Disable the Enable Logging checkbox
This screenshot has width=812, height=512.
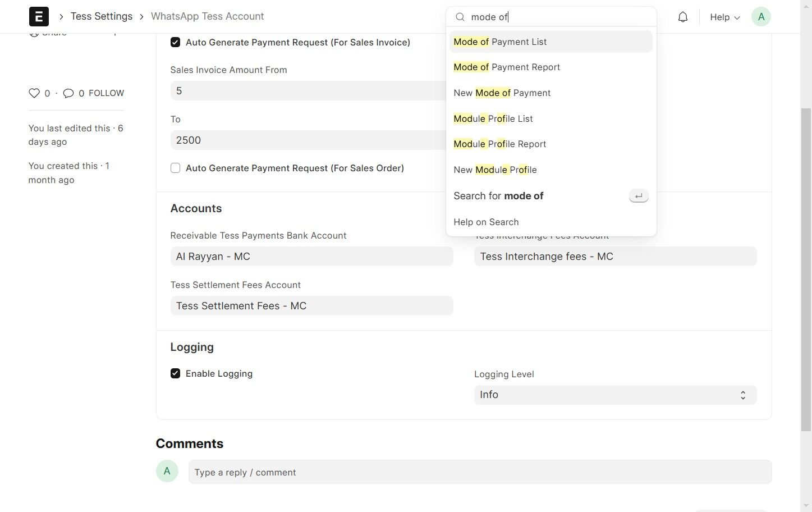(x=175, y=373)
